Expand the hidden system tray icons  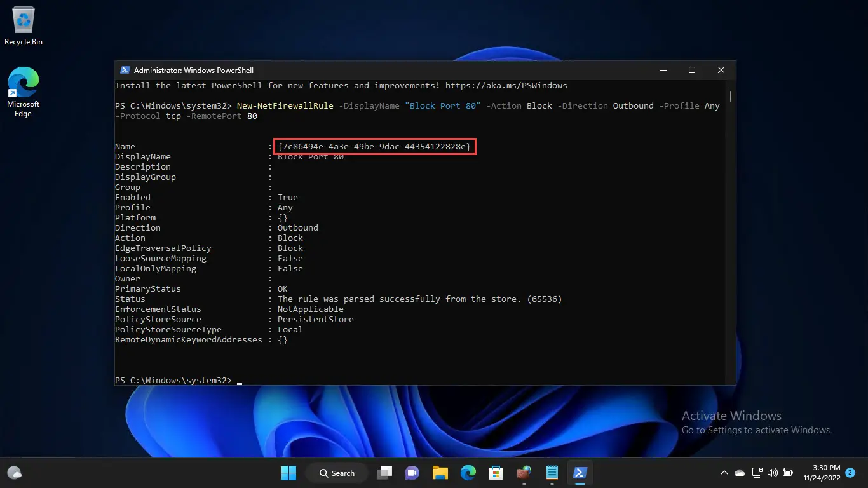[x=724, y=473]
